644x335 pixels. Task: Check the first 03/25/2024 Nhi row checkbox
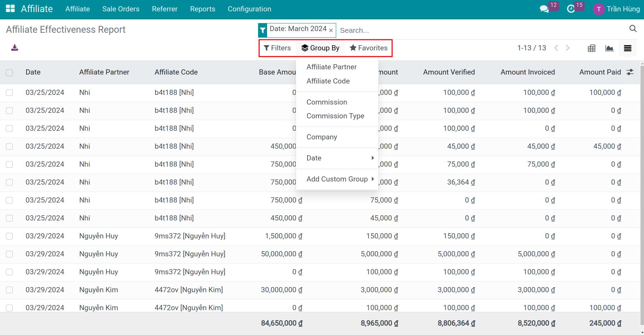[9, 92]
